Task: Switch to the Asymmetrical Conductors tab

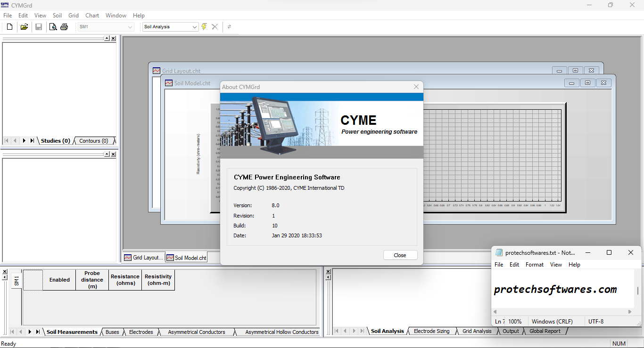Action: point(197,332)
